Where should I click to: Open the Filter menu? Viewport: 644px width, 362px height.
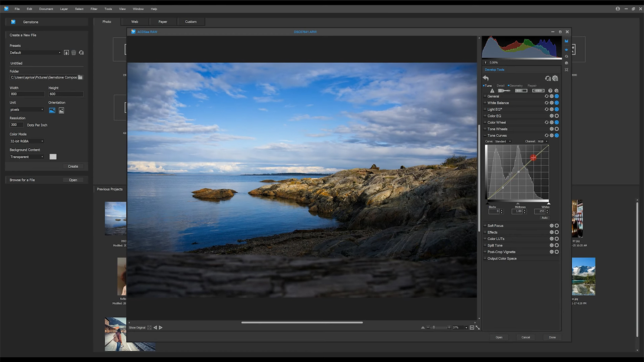click(94, 9)
